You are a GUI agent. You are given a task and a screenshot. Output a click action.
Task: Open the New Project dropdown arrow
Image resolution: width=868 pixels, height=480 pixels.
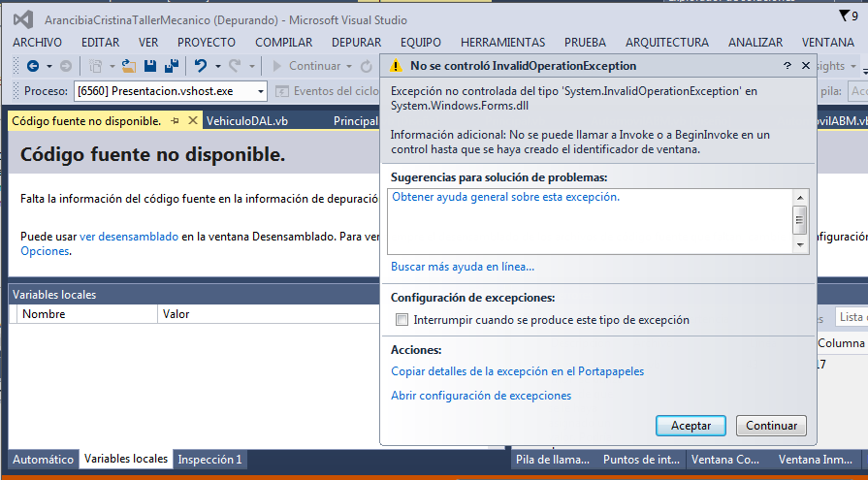(112, 67)
